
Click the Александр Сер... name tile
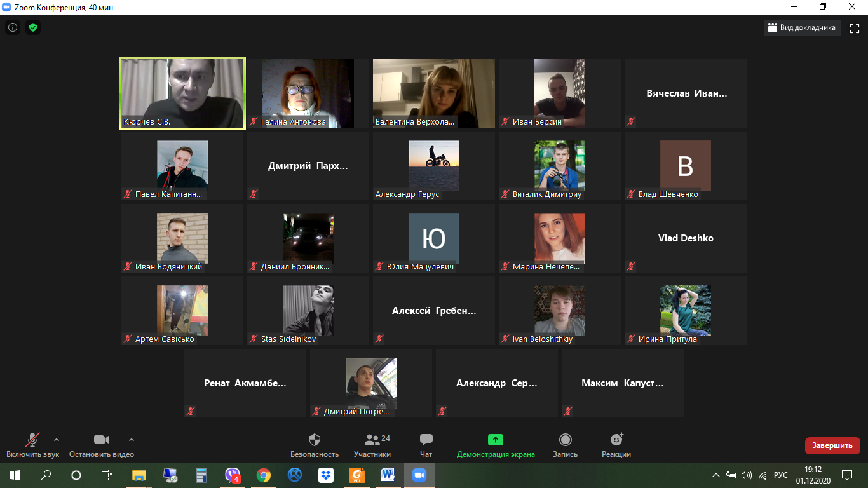[497, 383]
